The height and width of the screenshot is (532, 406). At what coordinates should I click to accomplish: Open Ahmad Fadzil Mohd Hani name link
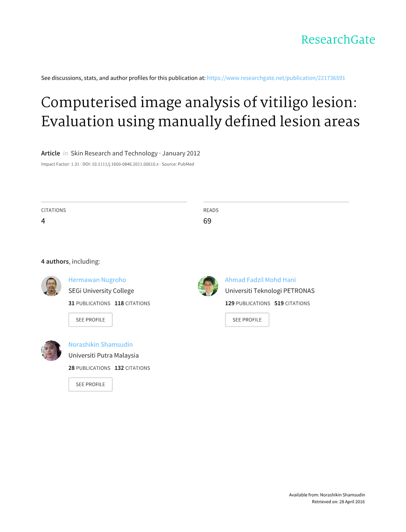point(261,280)
